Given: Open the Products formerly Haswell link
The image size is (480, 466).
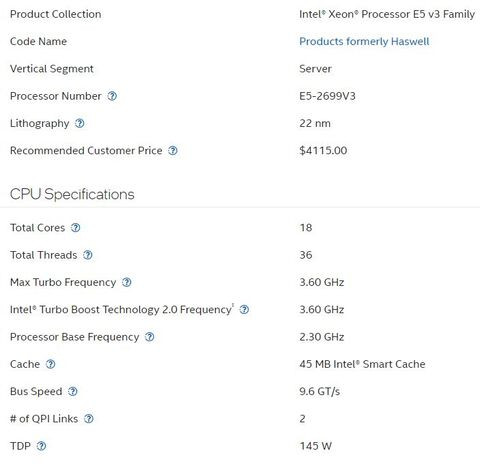Looking at the screenshot, I should pyautogui.click(x=364, y=41).
